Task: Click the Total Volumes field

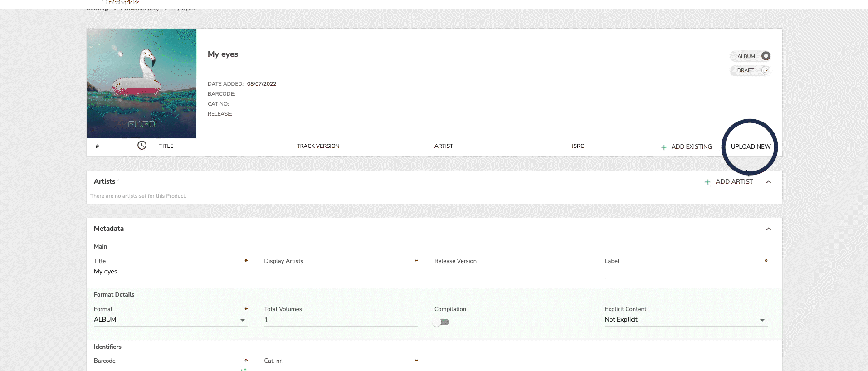Action: click(341, 320)
